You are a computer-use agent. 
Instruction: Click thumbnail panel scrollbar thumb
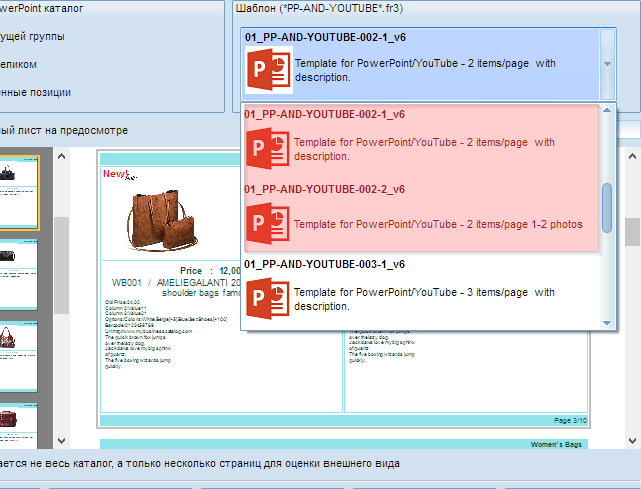61,266
